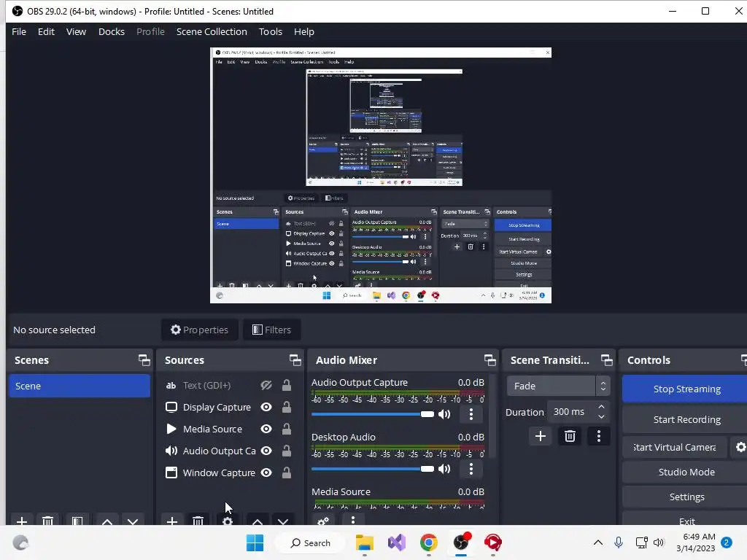Add a new scene with the plus icon
747x560 pixels.
pos(21,521)
